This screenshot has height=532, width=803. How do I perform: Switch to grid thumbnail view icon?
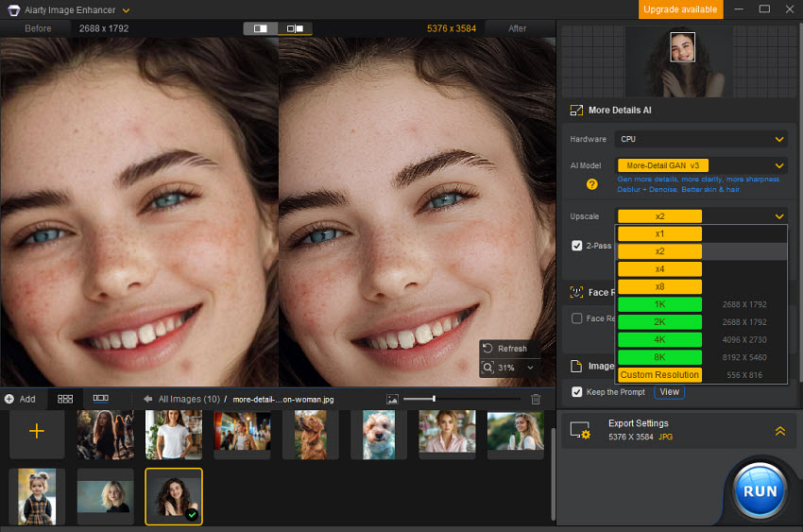(x=65, y=399)
